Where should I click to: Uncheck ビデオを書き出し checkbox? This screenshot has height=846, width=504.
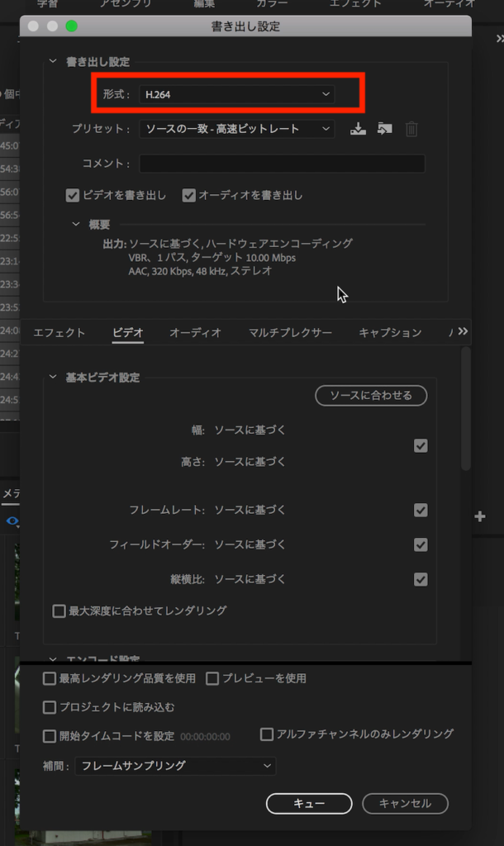[73, 195]
